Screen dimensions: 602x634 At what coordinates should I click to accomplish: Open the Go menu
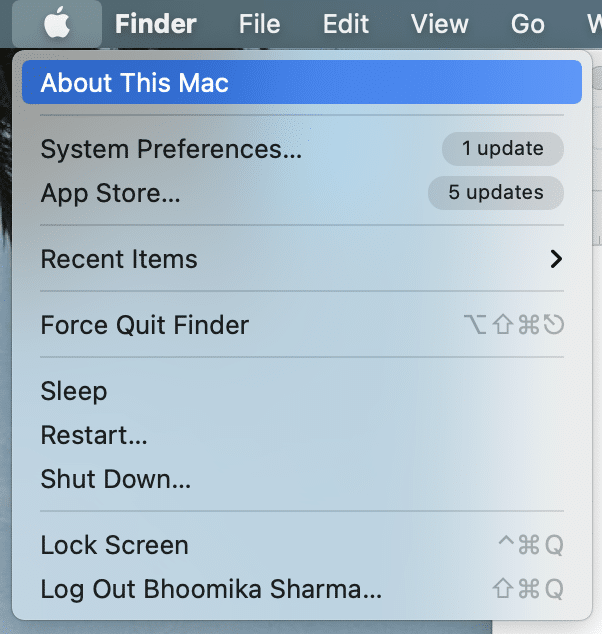click(x=527, y=23)
